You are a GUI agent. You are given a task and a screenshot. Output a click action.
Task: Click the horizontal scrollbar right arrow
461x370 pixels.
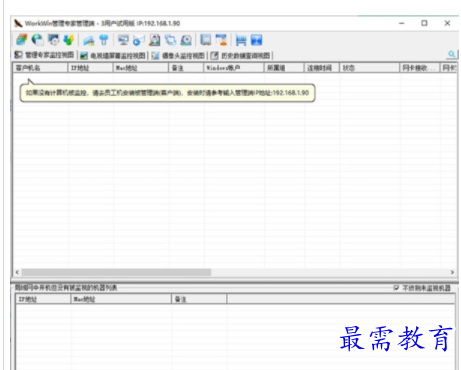coord(452,272)
